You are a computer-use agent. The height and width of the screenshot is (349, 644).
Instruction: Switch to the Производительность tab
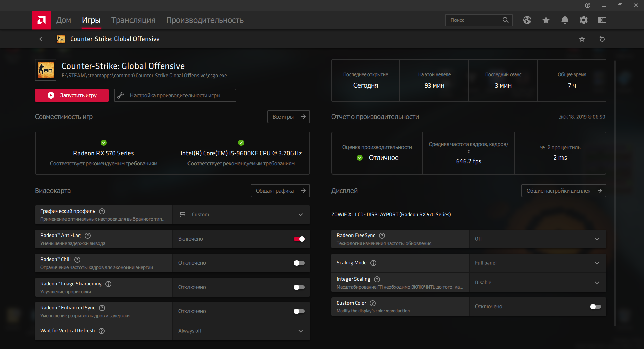click(205, 20)
